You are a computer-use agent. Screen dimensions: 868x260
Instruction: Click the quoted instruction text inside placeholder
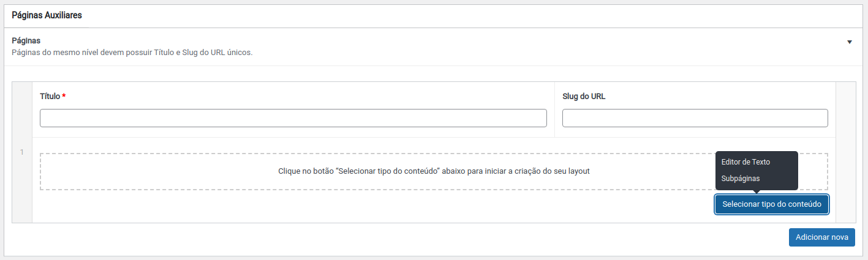click(x=434, y=171)
